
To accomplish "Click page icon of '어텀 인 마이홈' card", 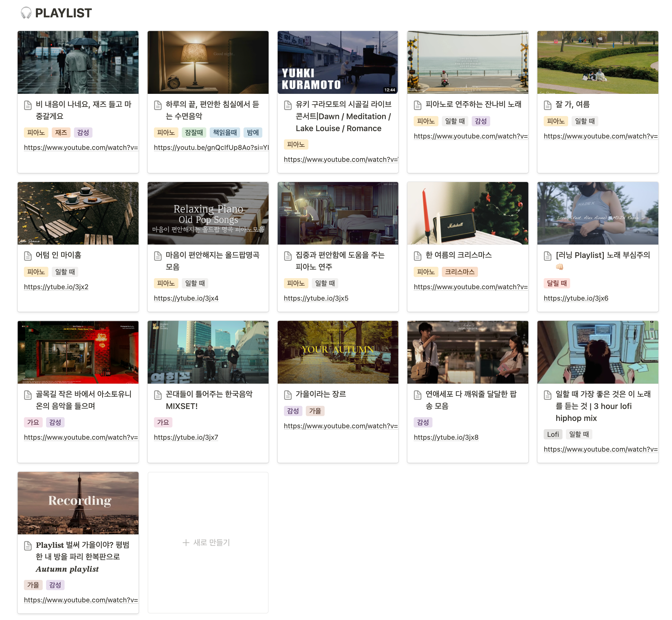I will [28, 256].
